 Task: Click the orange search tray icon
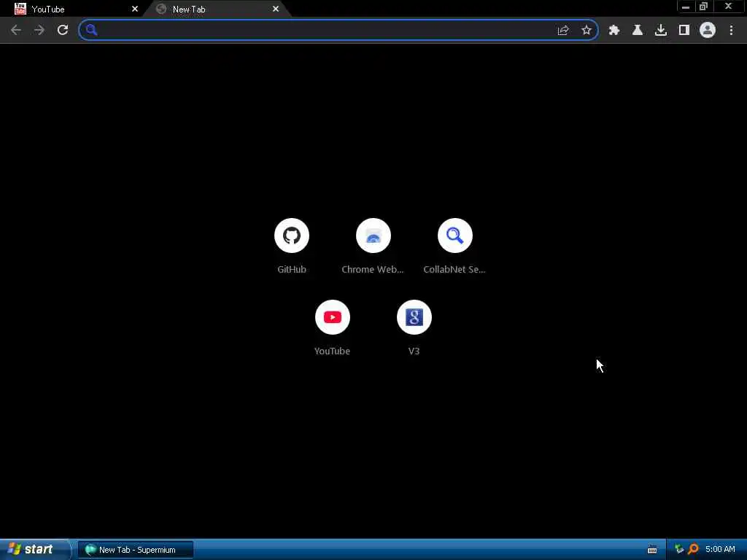coord(693,550)
